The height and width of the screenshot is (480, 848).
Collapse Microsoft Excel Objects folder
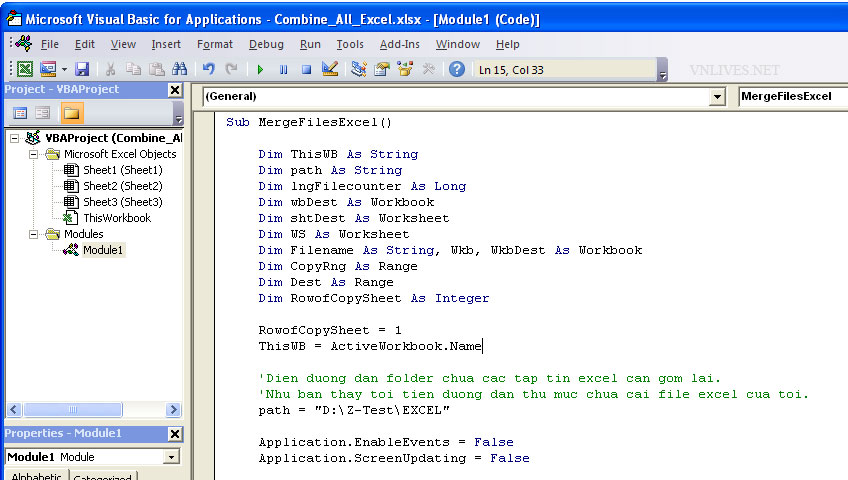[x=34, y=155]
